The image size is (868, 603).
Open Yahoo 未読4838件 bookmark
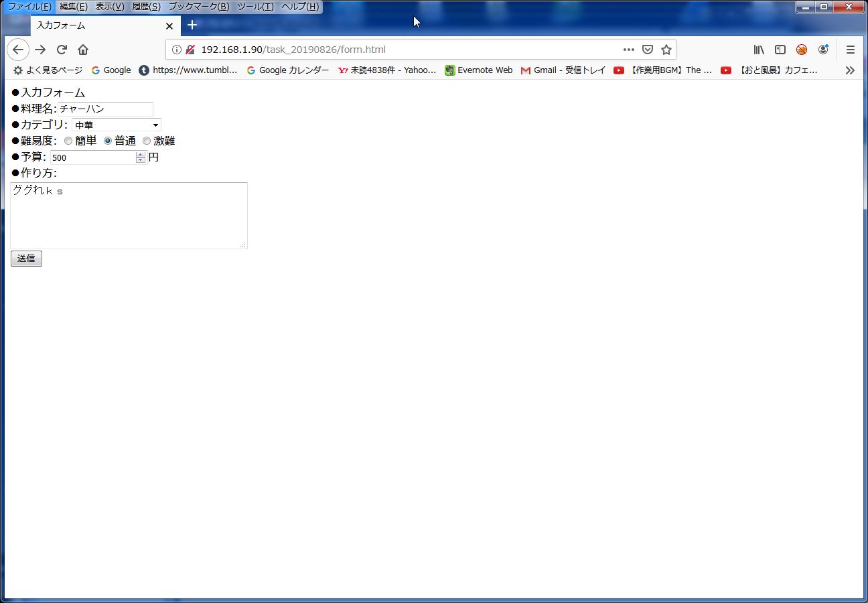click(x=387, y=70)
